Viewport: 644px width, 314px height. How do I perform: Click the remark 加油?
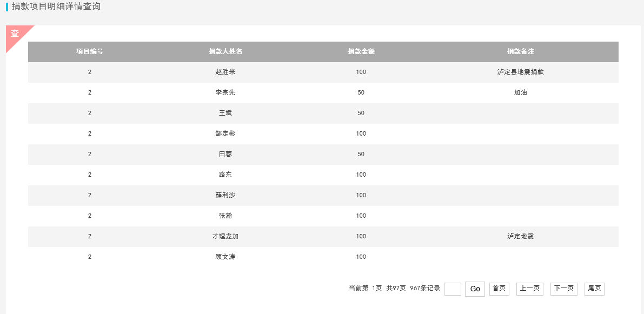coord(520,93)
